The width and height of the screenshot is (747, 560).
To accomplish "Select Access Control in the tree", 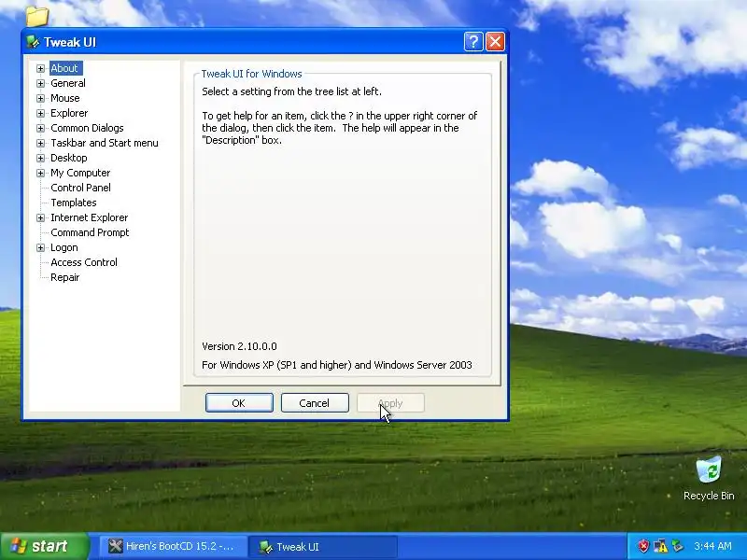I will 84,262.
